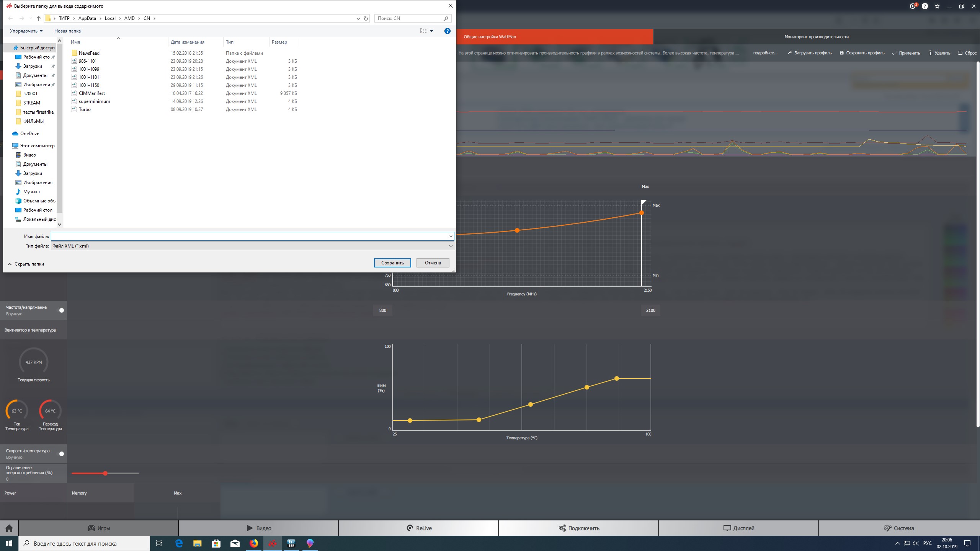Toggle Скорость/температура manual switch
This screenshot has height=551, width=980.
(x=61, y=454)
